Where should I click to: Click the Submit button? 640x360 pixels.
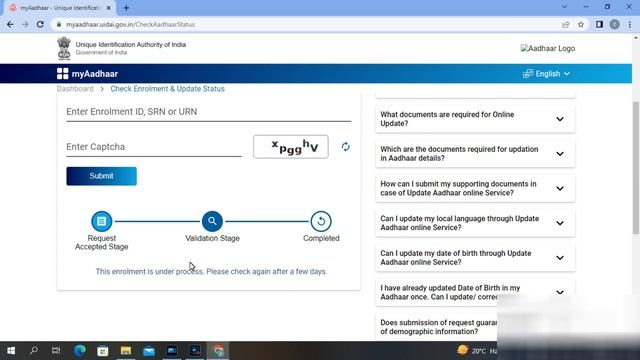pyautogui.click(x=102, y=176)
